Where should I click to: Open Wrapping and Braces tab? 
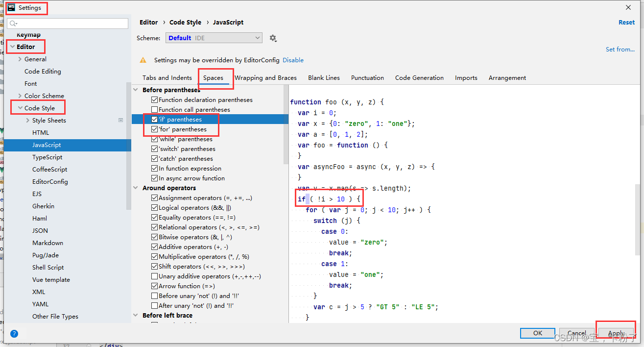tap(265, 78)
